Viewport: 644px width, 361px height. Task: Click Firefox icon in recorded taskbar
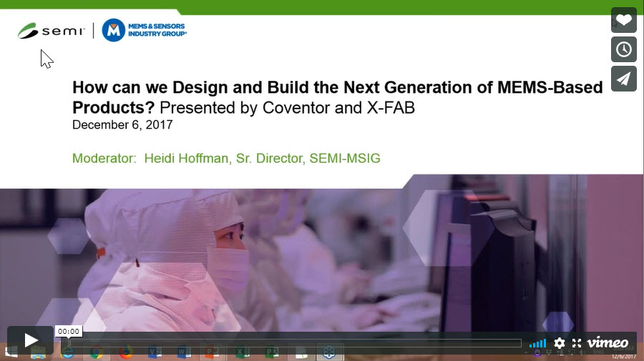pos(126,352)
